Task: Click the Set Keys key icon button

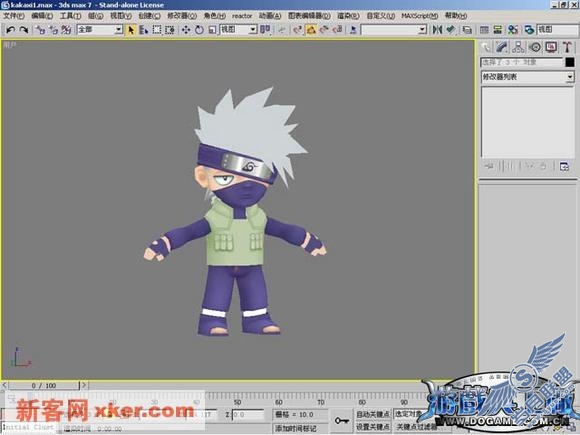Action: 341,421
